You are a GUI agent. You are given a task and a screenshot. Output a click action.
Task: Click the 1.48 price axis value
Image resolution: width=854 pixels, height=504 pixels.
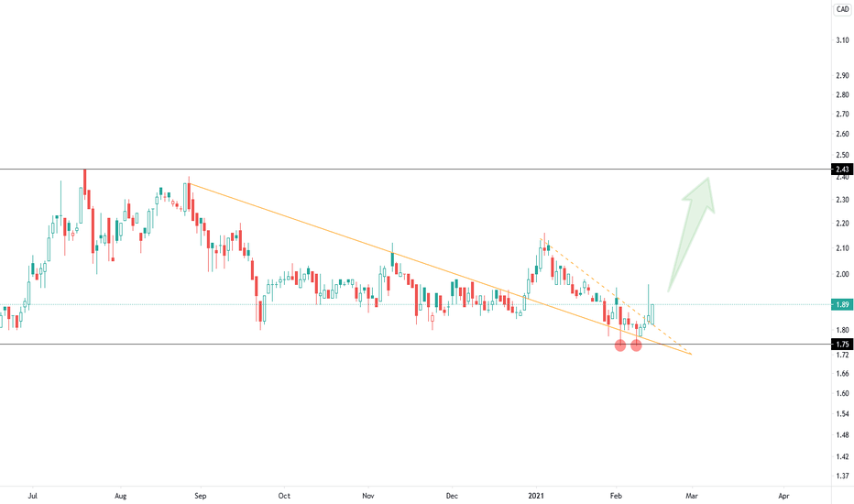(842, 434)
